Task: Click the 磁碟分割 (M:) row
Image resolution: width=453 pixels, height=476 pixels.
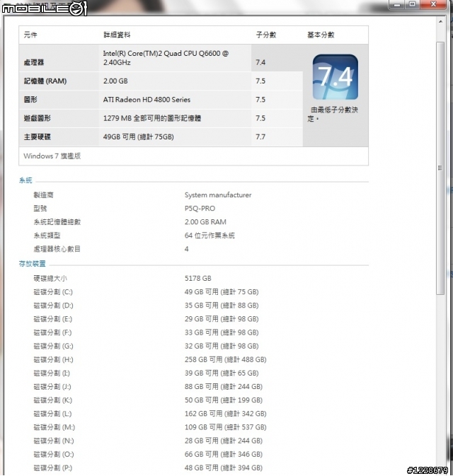Action: tap(150, 427)
